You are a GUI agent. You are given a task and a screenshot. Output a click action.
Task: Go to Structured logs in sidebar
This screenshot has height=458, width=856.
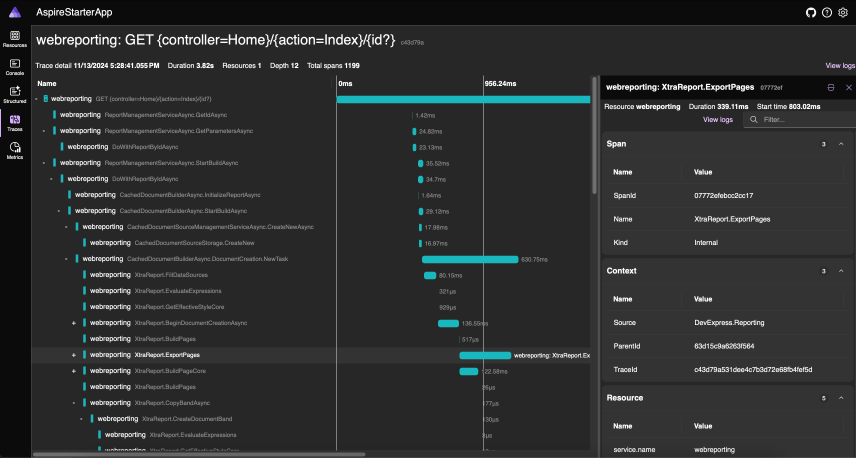click(14, 94)
